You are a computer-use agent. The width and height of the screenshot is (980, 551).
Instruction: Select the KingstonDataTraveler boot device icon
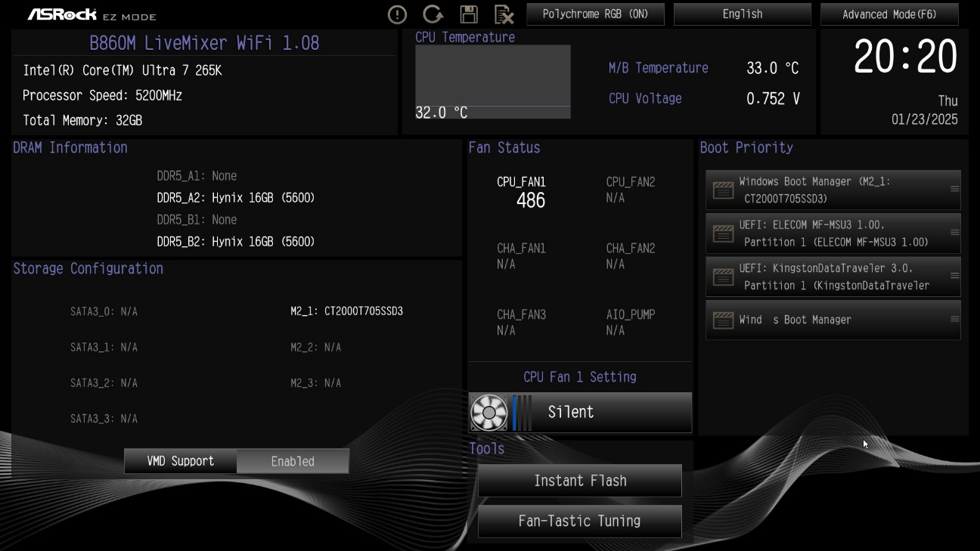click(723, 277)
